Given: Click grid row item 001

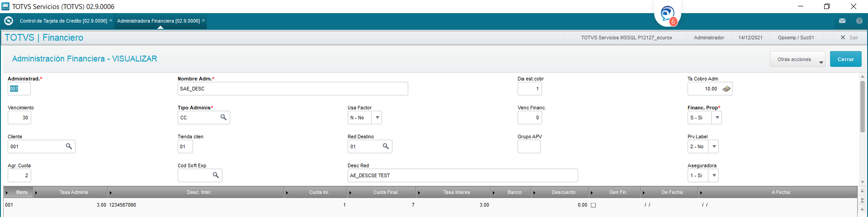Looking at the screenshot, I should coord(9,205).
